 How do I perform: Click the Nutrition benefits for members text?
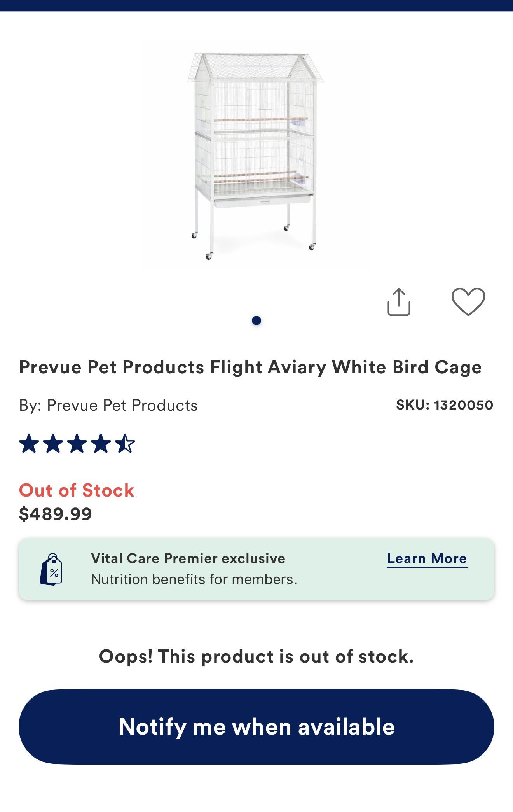[194, 579]
